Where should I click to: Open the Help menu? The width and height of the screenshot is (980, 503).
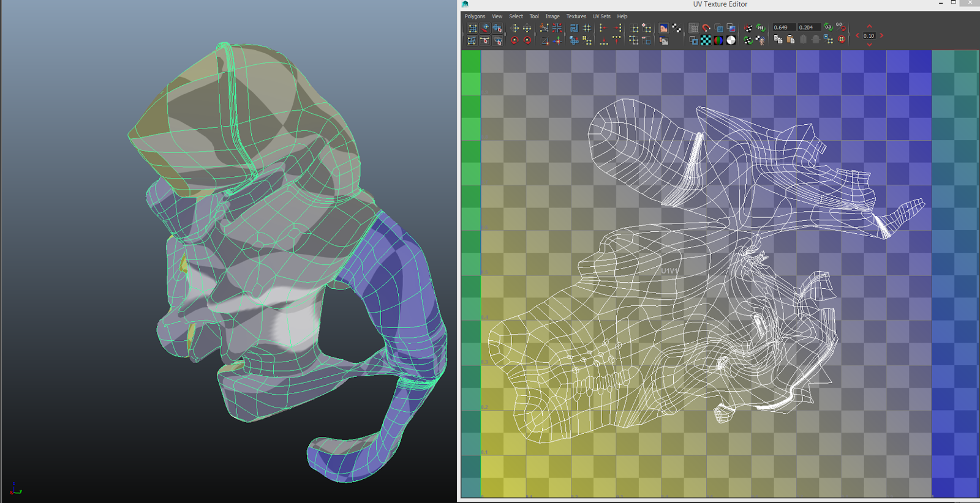click(x=622, y=17)
